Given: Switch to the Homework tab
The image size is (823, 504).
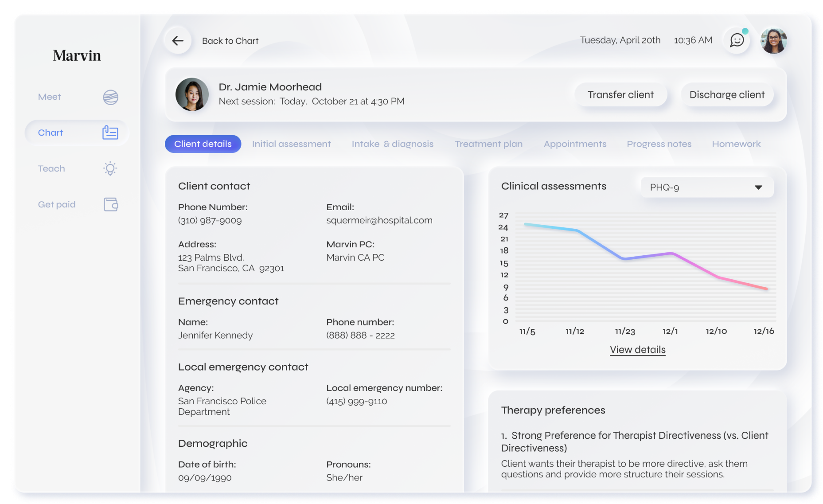Looking at the screenshot, I should [736, 144].
